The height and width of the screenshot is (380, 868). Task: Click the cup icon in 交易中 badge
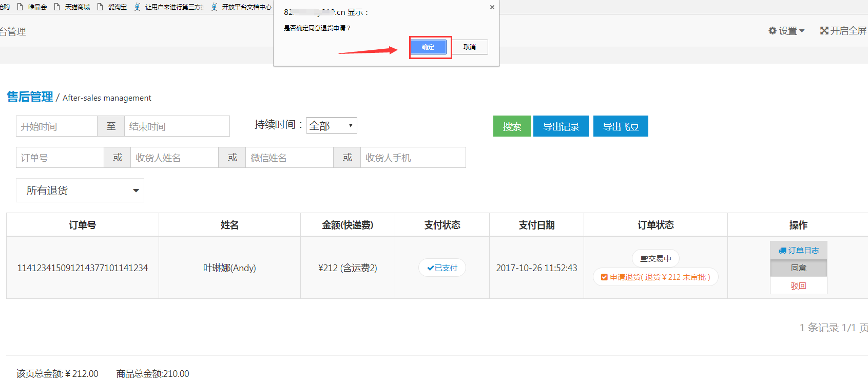tap(644, 259)
